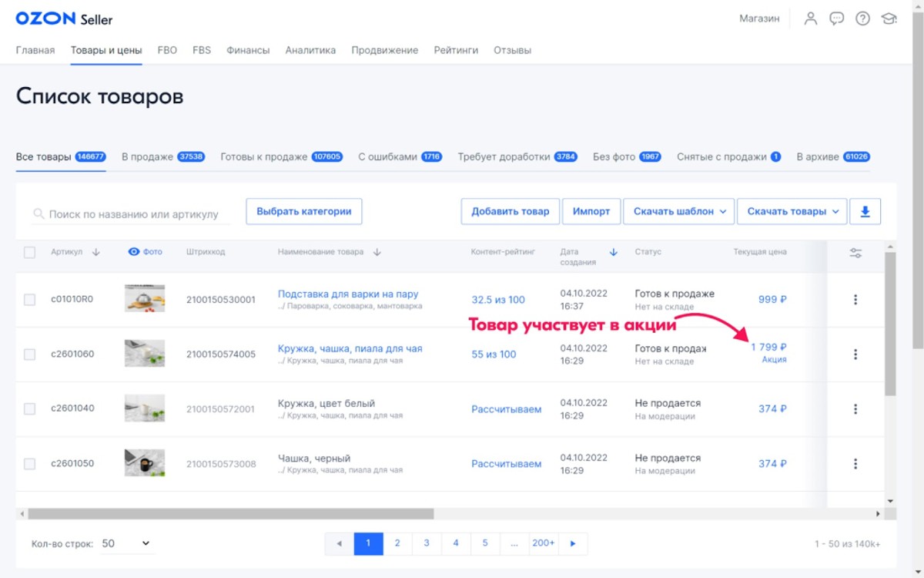The height and width of the screenshot is (578, 924).
Task: Open thumbnail photo of item c2601050
Action: click(145, 463)
